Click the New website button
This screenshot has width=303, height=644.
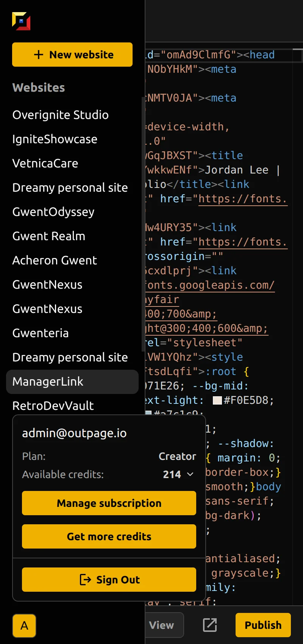pyautogui.click(x=72, y=55)
